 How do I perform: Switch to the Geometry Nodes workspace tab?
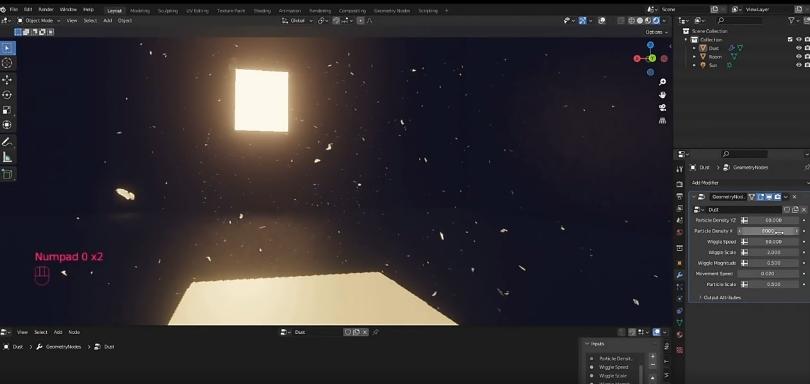(391, 10)
